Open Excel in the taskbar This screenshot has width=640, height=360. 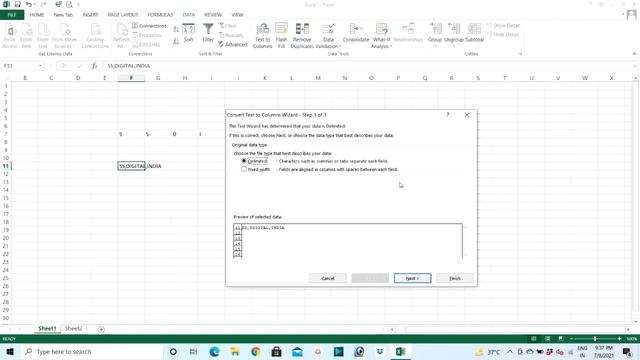click(x=400, y=351)
